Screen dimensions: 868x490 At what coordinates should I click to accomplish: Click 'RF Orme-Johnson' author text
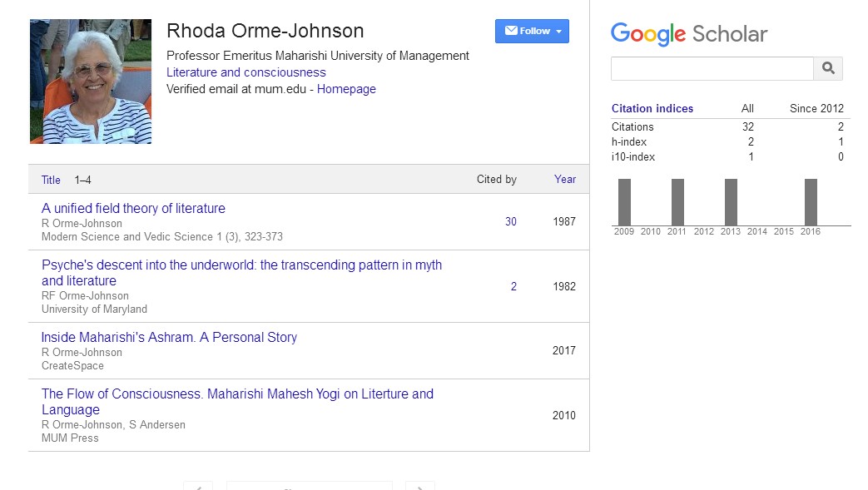point(85,295)
